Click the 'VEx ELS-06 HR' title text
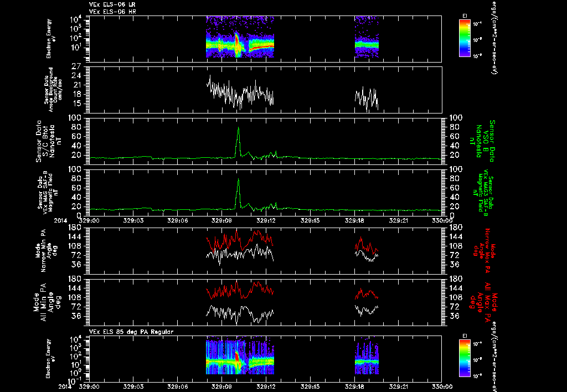 click(x=112, y=12)
